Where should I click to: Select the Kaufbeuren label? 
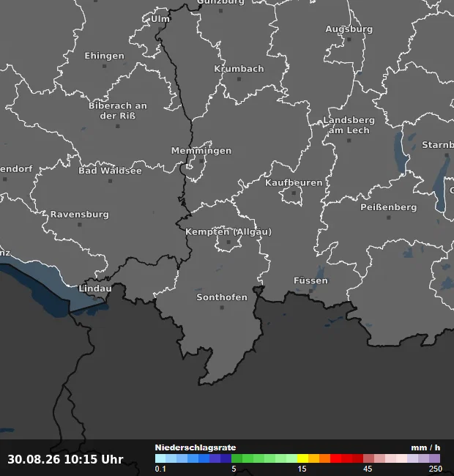294,183
